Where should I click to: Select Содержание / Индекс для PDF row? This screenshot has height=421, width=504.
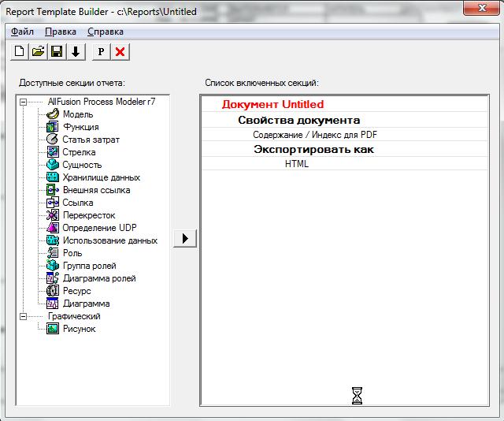coord(345,135)
